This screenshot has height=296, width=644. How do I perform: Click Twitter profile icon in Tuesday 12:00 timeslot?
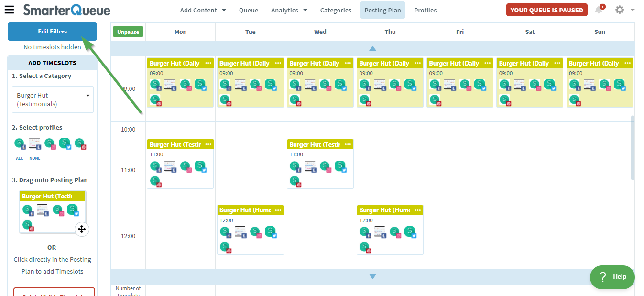[x=270, y=232]
